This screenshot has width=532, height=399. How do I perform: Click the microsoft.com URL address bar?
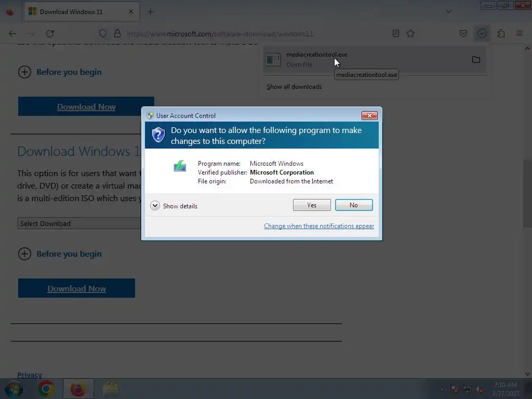tap(220, 34)
